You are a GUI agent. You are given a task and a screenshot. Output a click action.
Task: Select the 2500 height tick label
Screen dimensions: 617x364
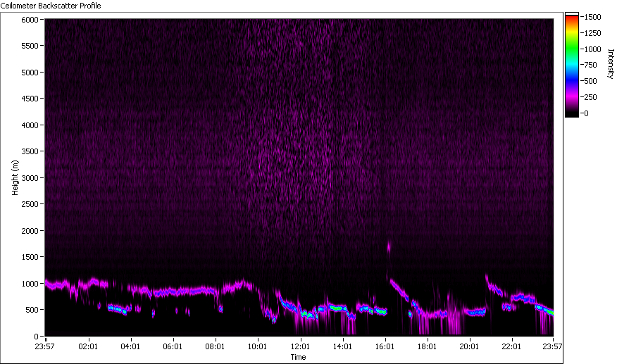tap(30, 204)
